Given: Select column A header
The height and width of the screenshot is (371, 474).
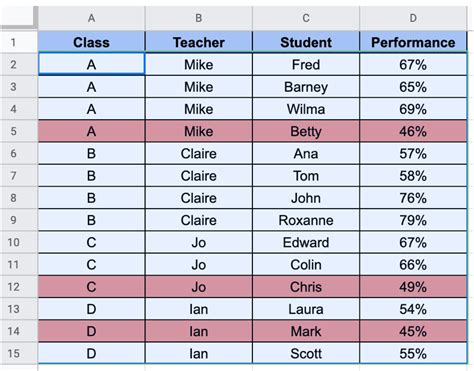Looking at the screenshot, I should 92,18.
